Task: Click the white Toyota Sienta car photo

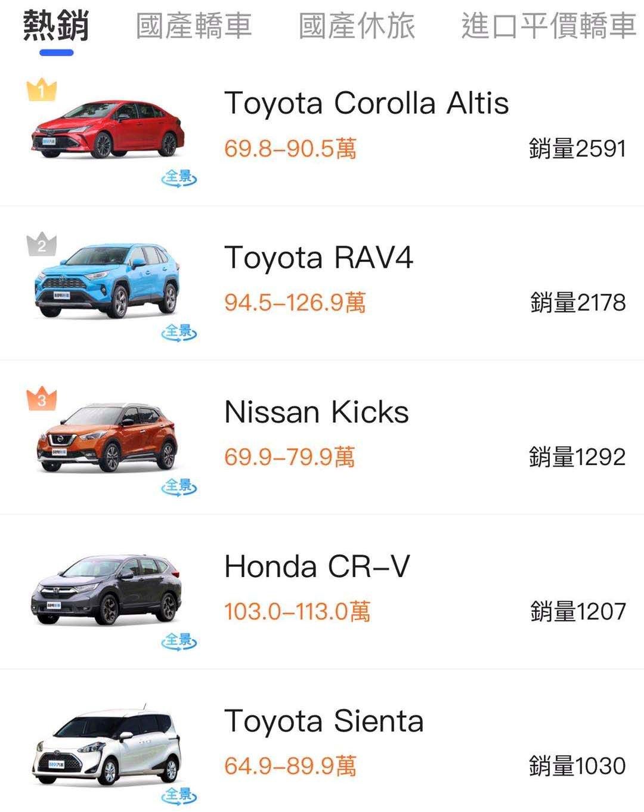Action: tap(107, 748)
